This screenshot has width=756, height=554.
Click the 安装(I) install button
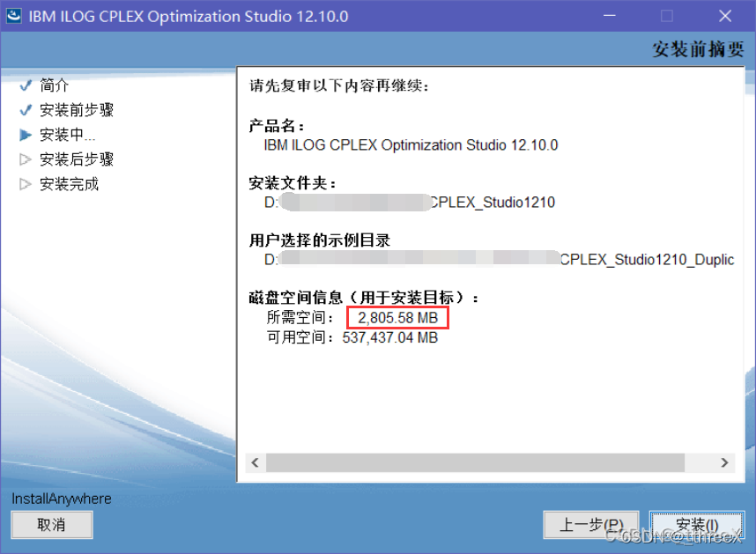pyautogui.click(x=697, y=525)
